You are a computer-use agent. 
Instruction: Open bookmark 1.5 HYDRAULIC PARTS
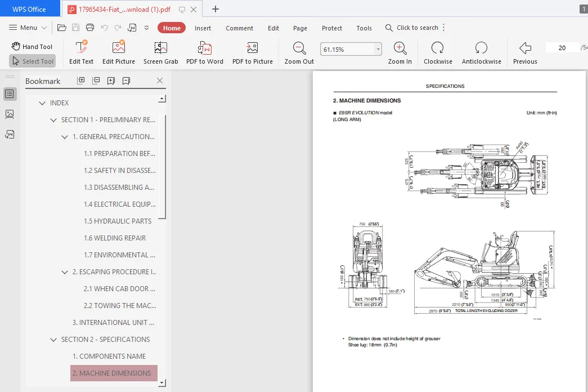click(118, 221)
